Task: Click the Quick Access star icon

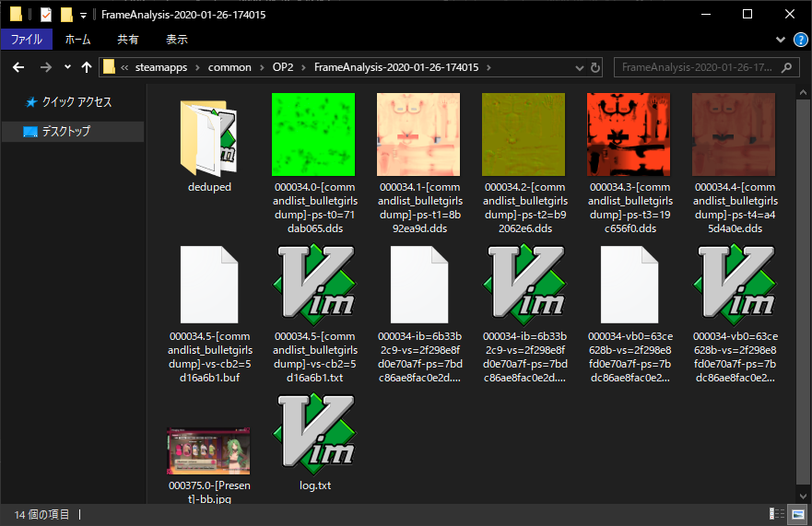Action: (x=31, y=102)
